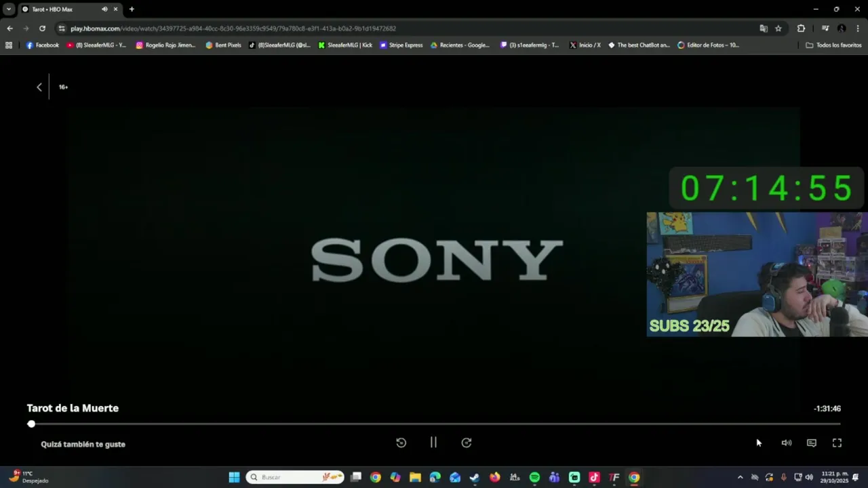Open Steam from the taskbar

click(x=475, y=477)
